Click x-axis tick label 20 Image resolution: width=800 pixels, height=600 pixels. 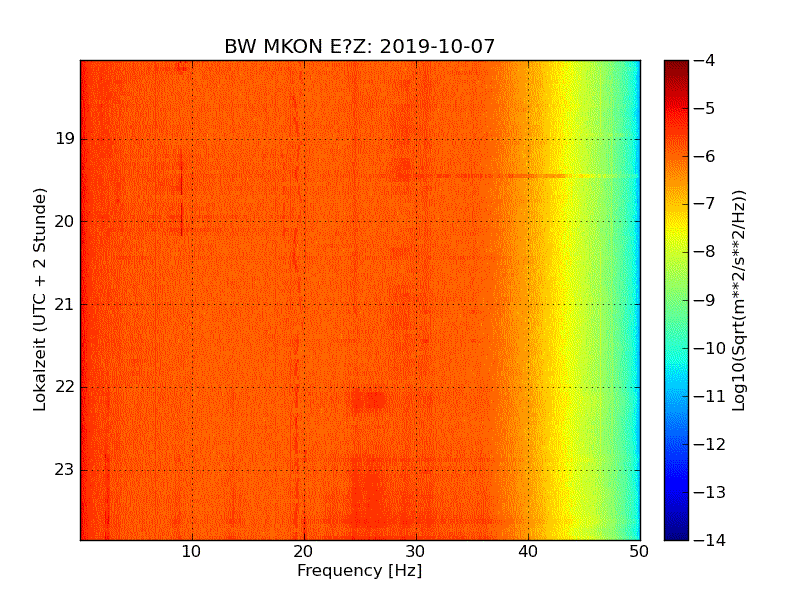pos(304,552)
